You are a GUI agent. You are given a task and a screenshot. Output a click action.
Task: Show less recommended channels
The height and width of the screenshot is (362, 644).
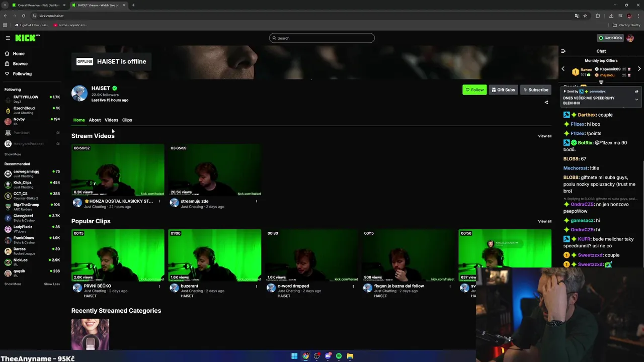[x=52, y=284]
